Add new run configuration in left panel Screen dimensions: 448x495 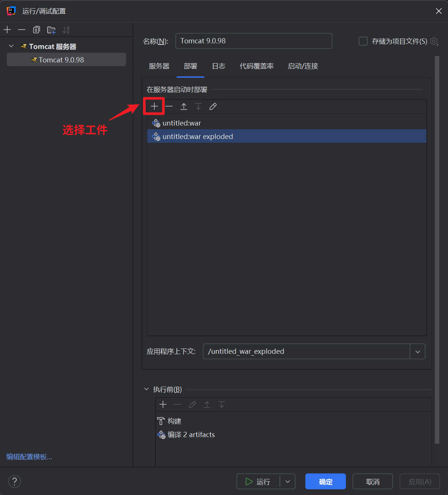pyautogui.click(x=7, y=30)
